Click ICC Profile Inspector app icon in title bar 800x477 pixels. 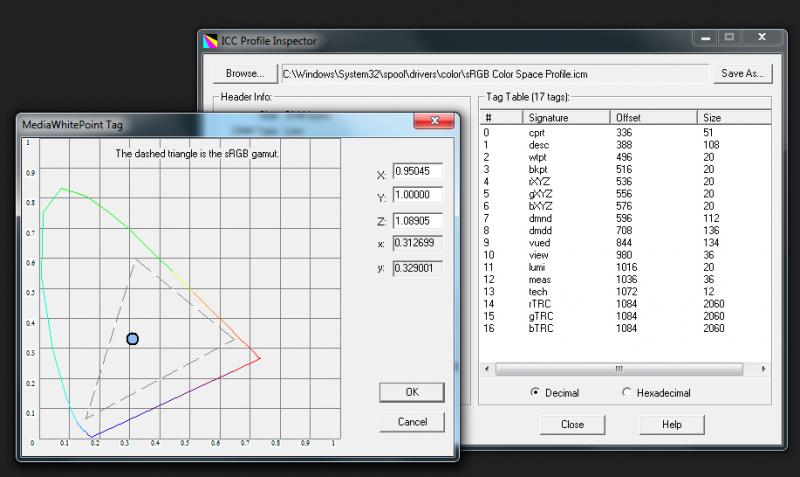coord(210,41)
